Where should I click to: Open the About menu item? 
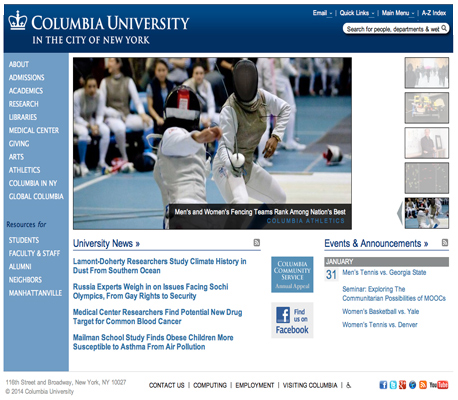coord(19,64)
